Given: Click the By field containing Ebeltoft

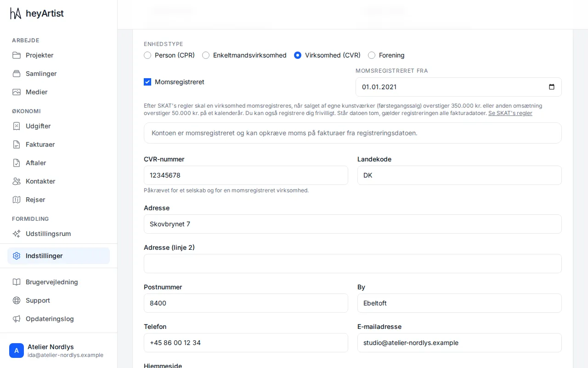Looking at the screenshot, I should pos(459,303).
